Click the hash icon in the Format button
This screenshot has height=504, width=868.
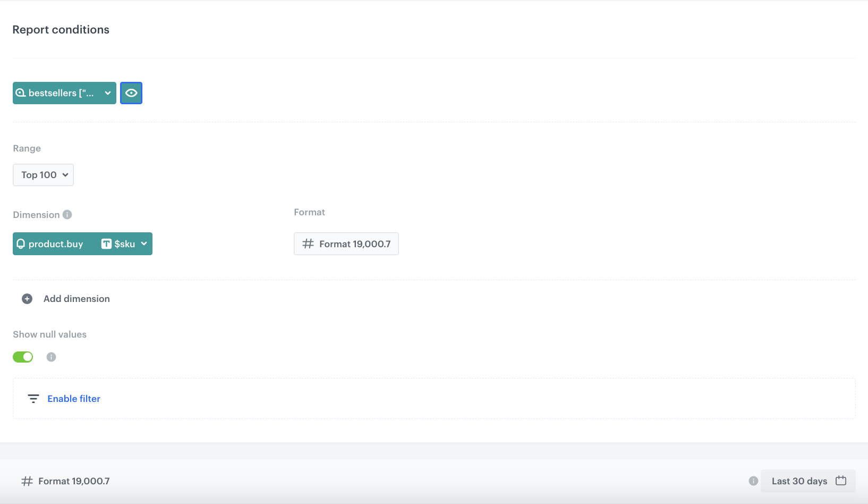pyautogui.click(x=307, y=243)
